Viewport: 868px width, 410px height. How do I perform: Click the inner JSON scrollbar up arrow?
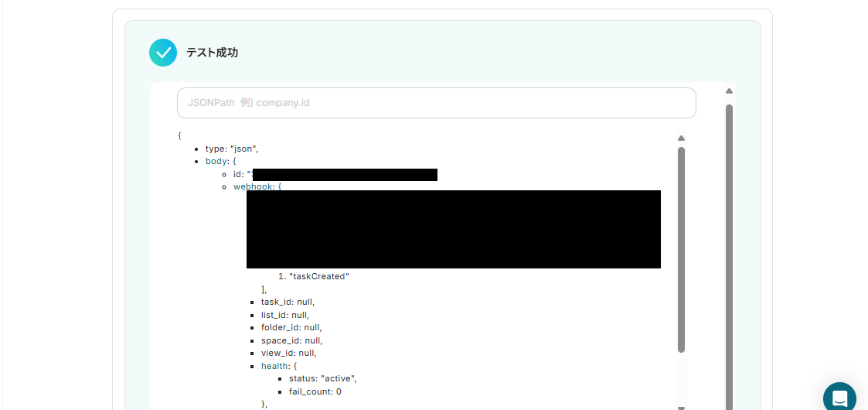click(682, 138)
